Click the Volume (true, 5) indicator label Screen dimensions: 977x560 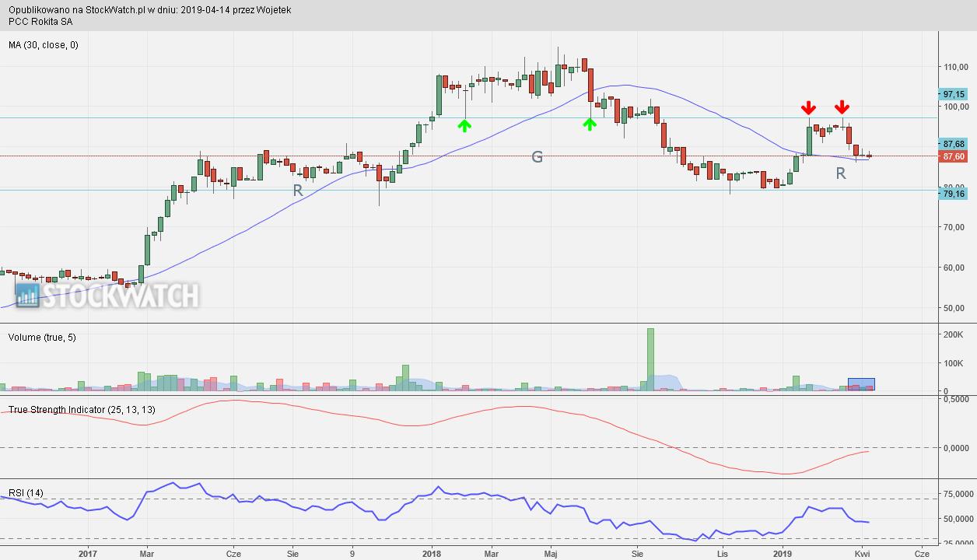pyautogui.click(x=41, y=338)
